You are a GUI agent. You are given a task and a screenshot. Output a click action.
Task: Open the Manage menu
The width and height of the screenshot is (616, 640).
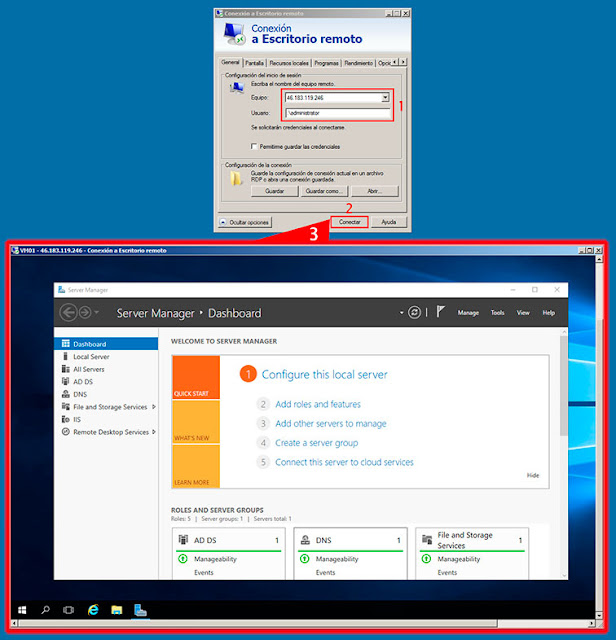click(468, 313)
